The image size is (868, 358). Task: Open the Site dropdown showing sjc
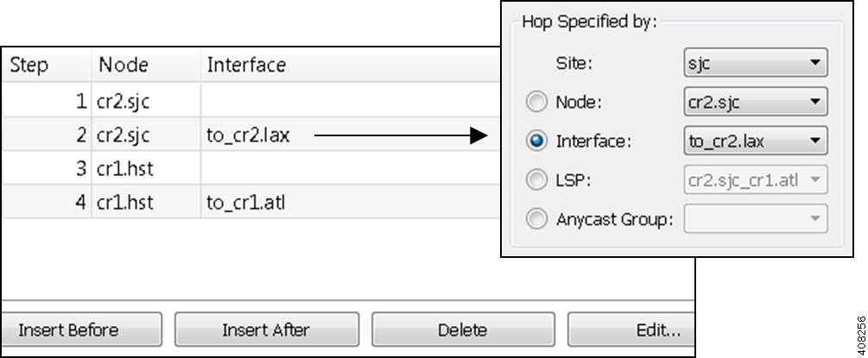[x=755, y=63]
